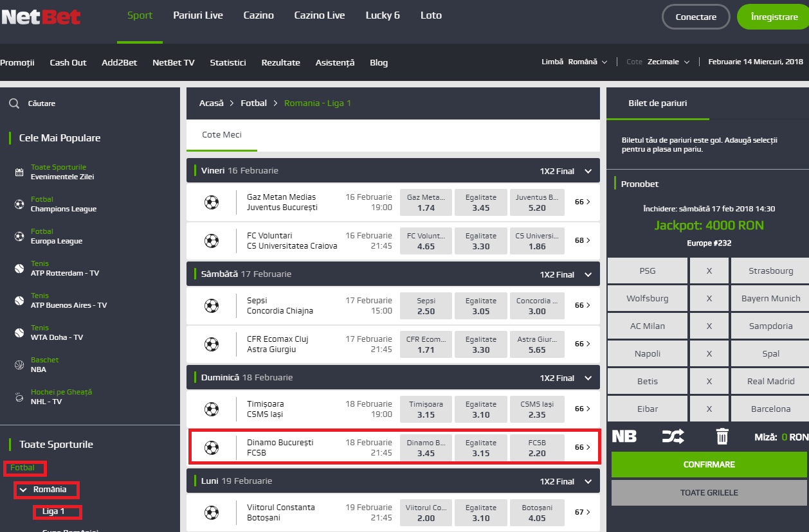
Task: Click the football icon for Viitorul Constanta match
Action: [x=212, y=513]
